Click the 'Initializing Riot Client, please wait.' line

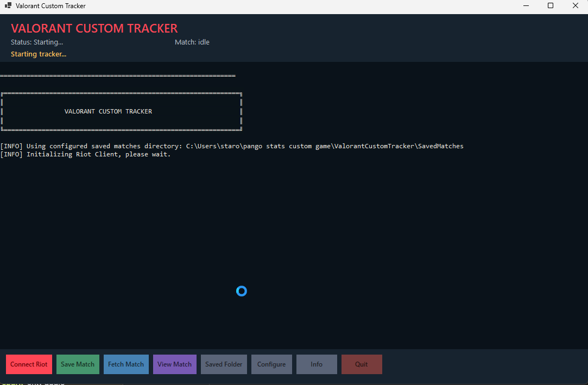pyautogui.click(x=85, y=154)
